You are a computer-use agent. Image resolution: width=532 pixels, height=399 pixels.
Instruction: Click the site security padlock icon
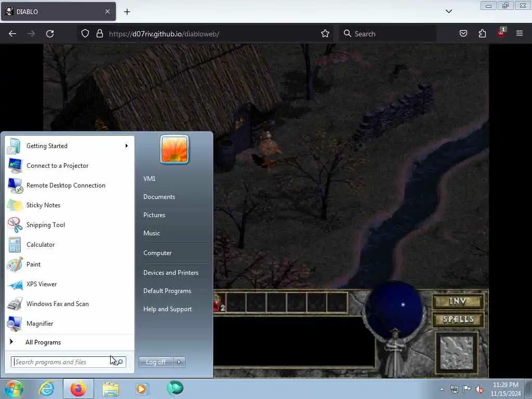coord(99,34)
